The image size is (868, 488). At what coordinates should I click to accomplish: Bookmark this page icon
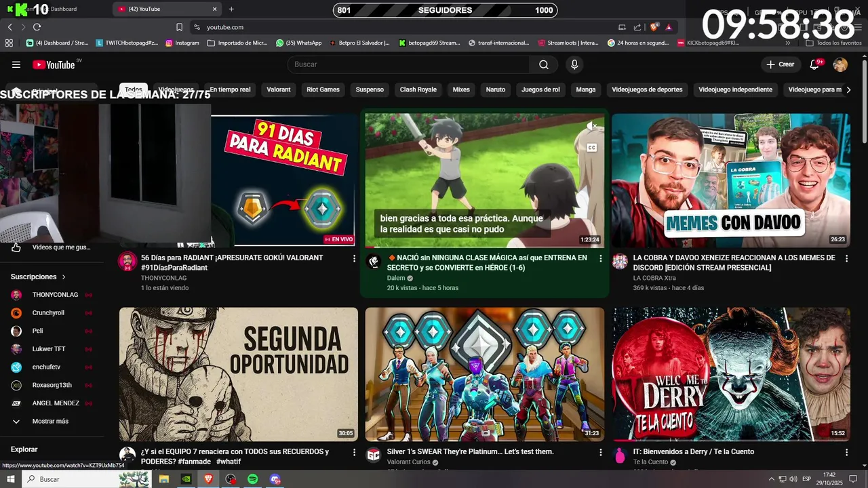coord(179,27)
